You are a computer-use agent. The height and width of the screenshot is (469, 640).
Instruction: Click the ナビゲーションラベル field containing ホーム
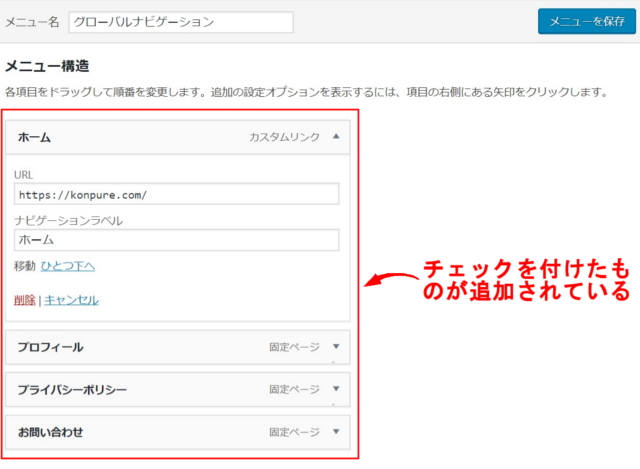176,240
